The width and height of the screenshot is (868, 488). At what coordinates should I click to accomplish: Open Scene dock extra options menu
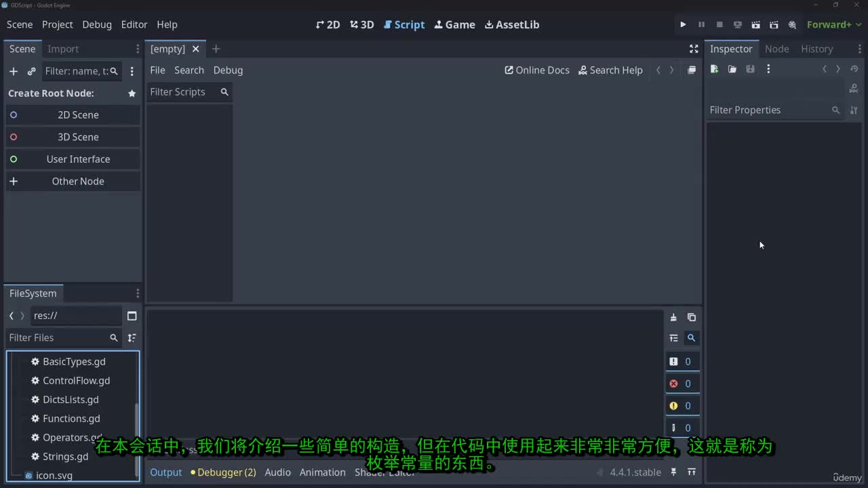pyautogui.click(x=132, y=71)
